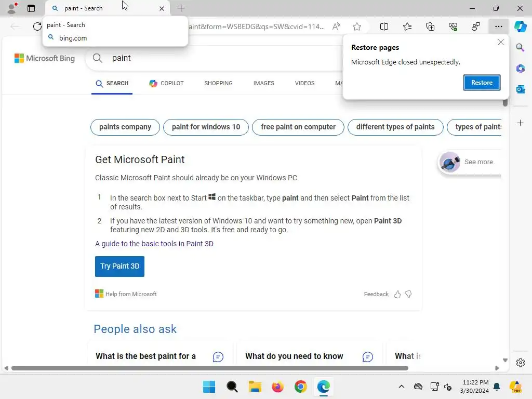
Task: Select bing.com suggestion in tab dropdown
Action: click(x=115, y=38)
